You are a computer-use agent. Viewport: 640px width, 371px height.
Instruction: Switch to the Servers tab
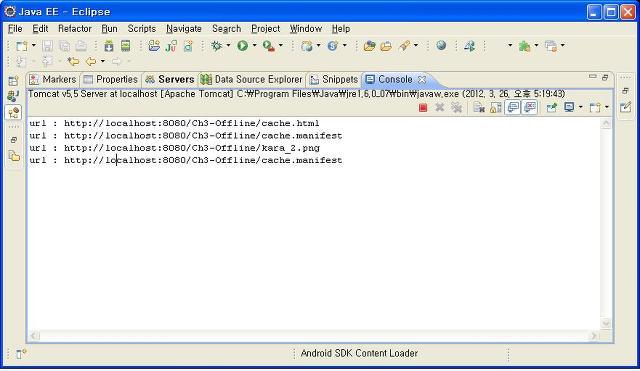pos(170,79)
